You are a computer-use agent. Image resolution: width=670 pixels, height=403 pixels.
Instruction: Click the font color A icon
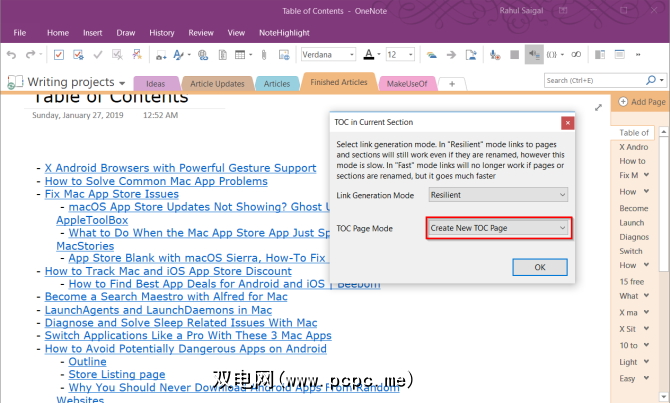[x=367, y=54]
